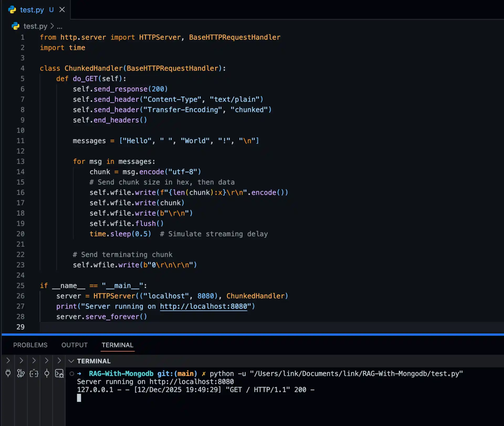504x426 pixels.
Task: Expand the chevron above the debug terminal icon
Action: (59, 361)
